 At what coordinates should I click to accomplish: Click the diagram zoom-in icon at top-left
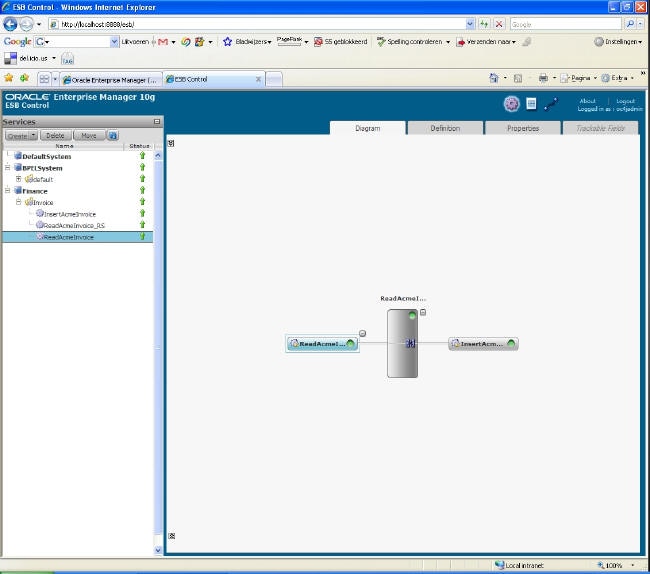coord(171,143)
